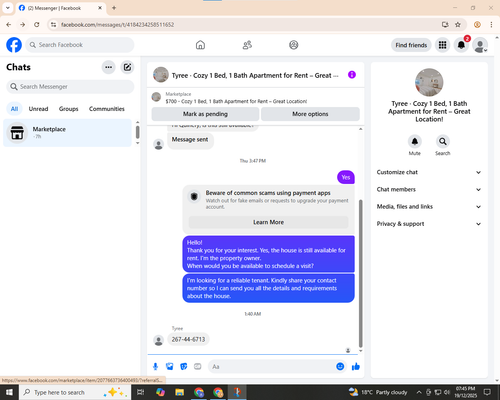Image resolution: width=500 pixels, height=400 pixels.
Task: Attach a photo file icon
Action: (170, 367)
